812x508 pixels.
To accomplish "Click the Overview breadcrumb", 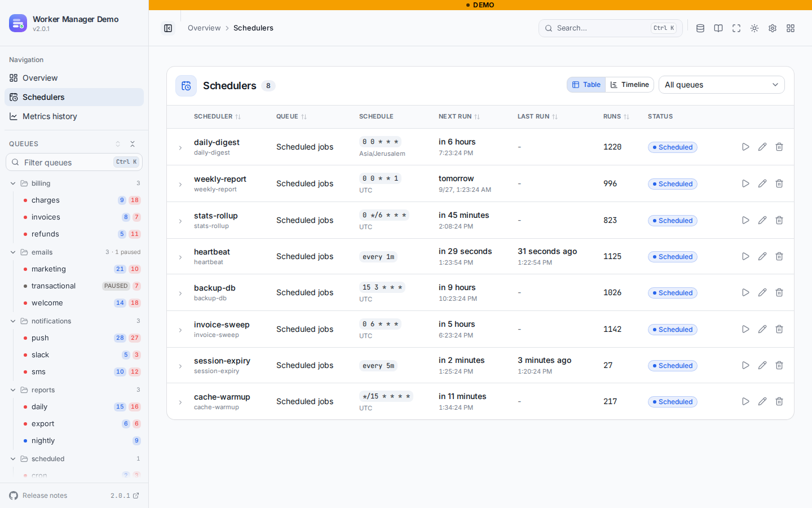I will (204, 28).
